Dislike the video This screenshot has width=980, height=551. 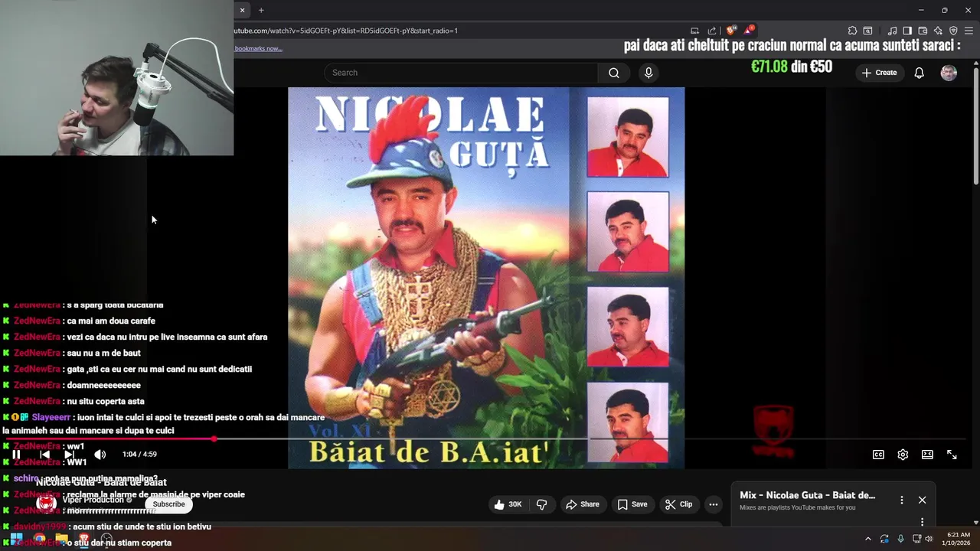pyautogui.click(x=542, y=504)
